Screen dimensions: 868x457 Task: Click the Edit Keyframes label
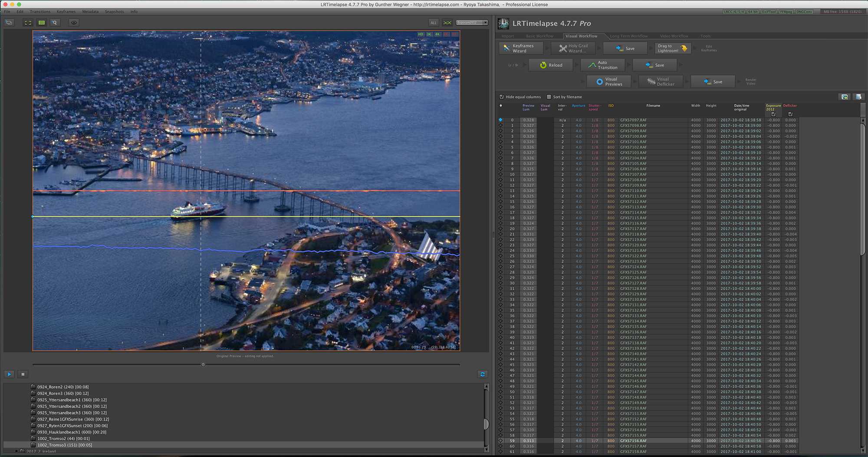[709, 48]
